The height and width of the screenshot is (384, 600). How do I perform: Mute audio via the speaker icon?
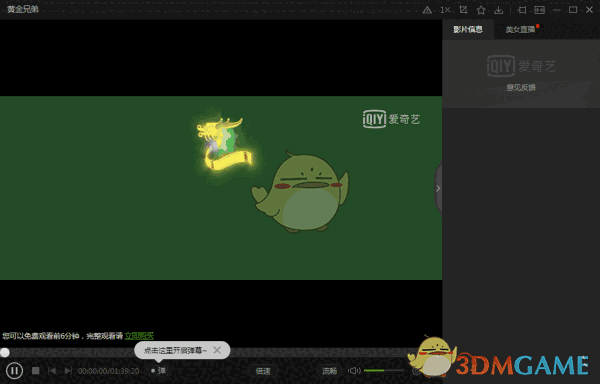[x=354, y=371]
